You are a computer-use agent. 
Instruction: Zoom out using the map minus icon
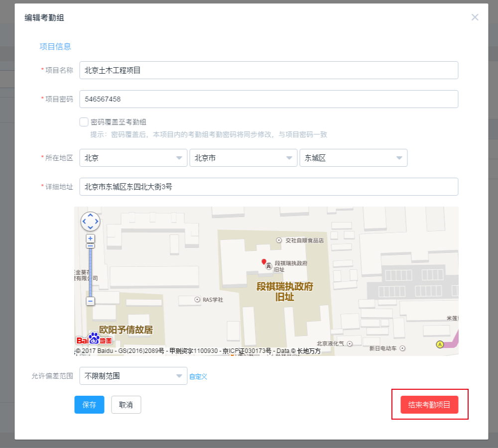click(90, 301)
